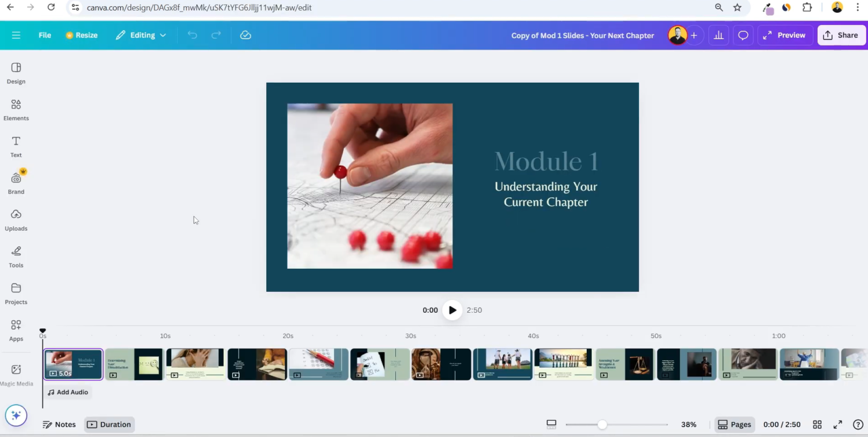Open the Brand kit panel
Viewport: 868px width, 437px height.
coord(16,183)
